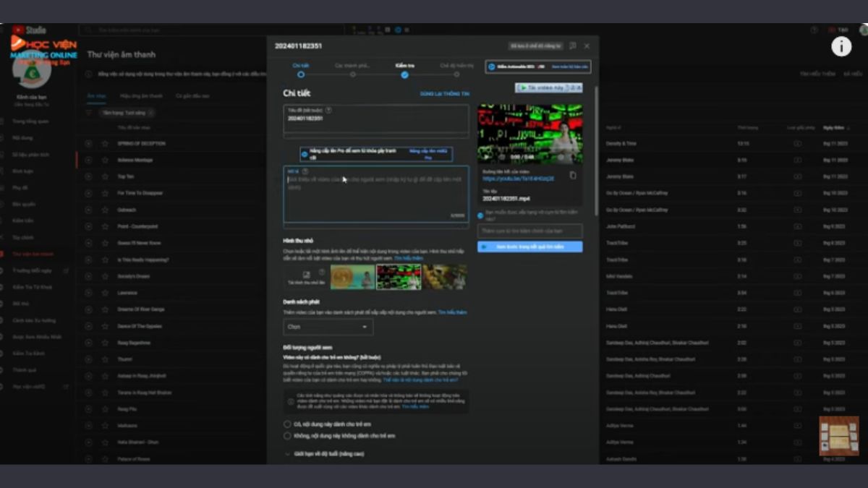868x488 pixels.
Task: Play the For Time To Disappear track
Action: 89,193
